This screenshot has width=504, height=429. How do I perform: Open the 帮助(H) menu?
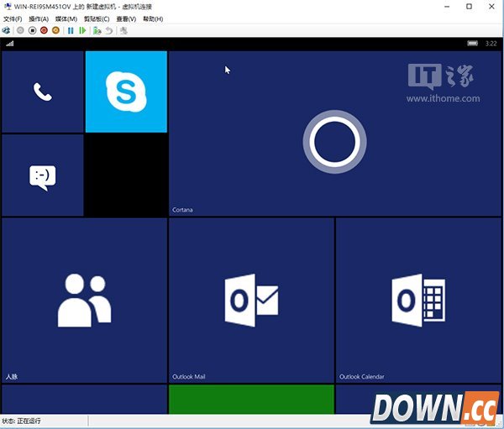click(153, 18)
